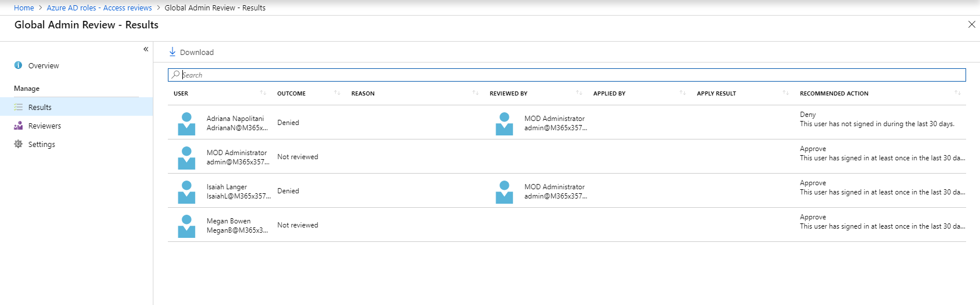Click the Settings gear icon

[x=19, y=144]
